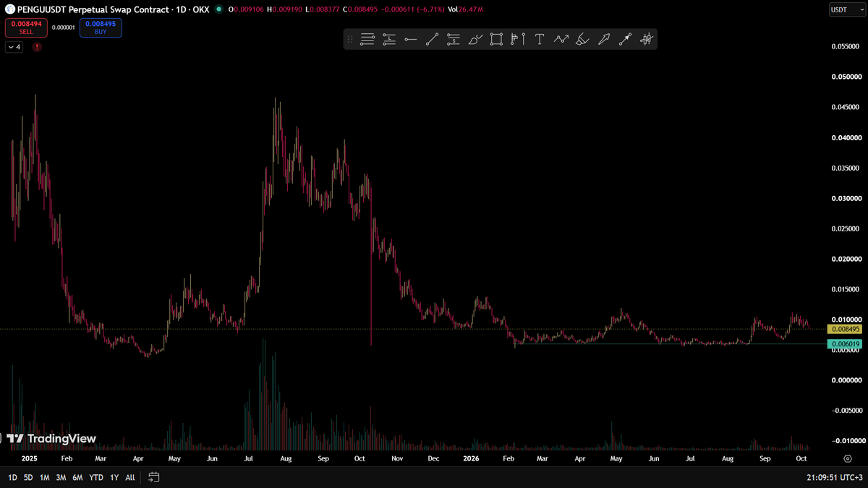Grab the drawing toolbar's dotted handle
The width and height of the screenshot is (868, 488).
tap(350, 39)
